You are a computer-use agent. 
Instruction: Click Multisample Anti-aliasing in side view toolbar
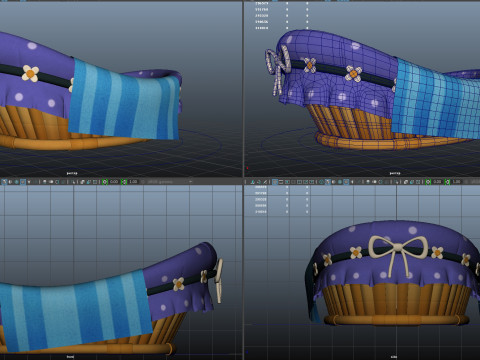point(382,182)
